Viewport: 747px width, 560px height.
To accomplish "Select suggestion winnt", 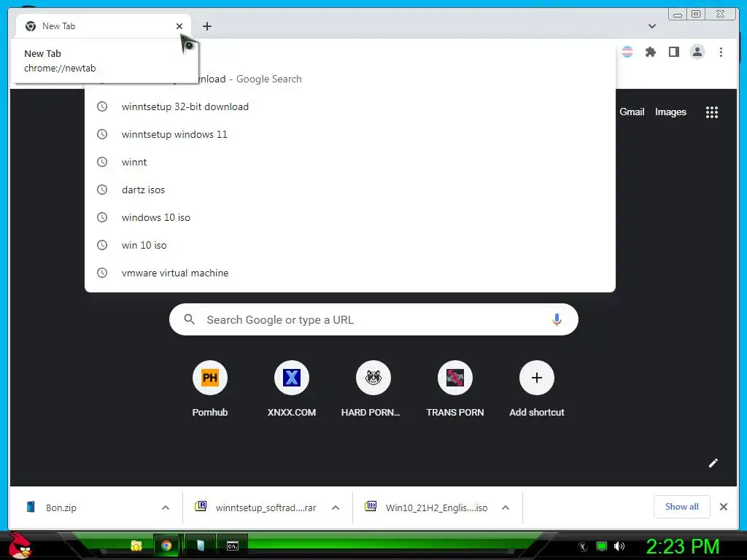I will pos(349,162).
